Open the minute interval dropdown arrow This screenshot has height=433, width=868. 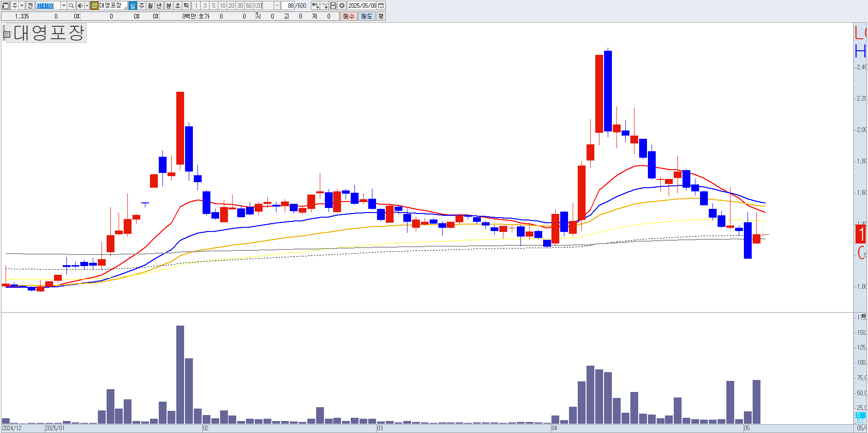point(277,6)
